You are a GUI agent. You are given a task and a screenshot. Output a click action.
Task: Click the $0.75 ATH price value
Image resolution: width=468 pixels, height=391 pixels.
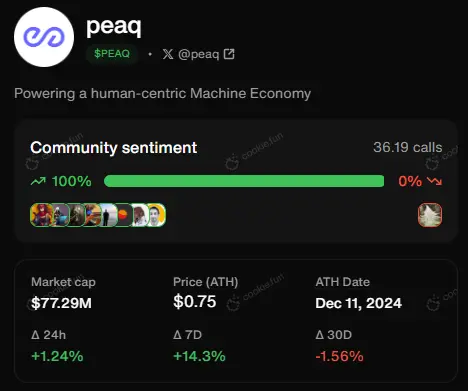coord(195,302)
